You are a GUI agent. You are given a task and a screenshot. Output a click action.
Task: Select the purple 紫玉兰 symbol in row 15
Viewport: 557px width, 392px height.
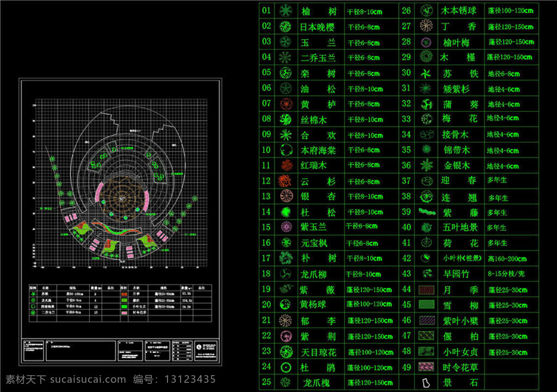tap(286, 227)
